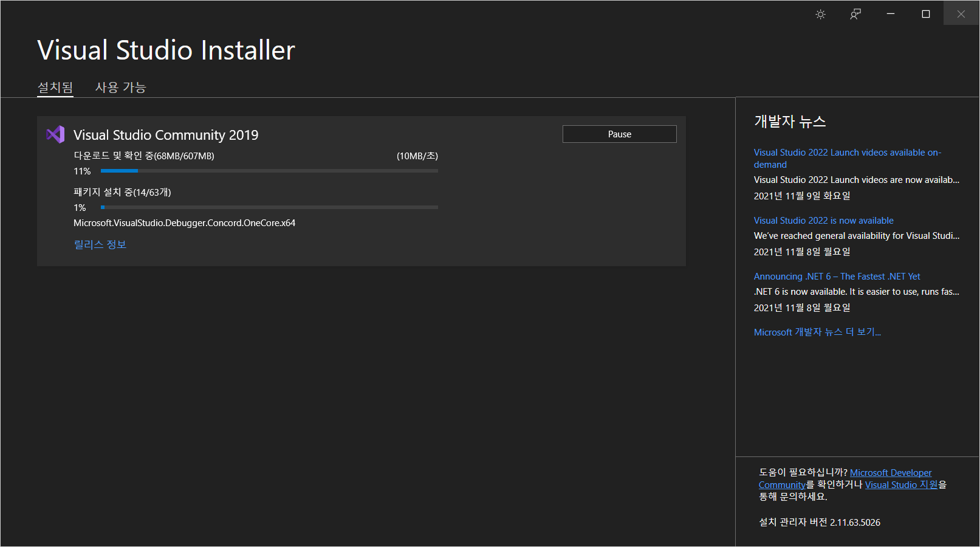Screen dimensions: 980x547
Task: Click the 다운로드 및 확인 중(68MB/607MB) text
Action: [x=144, y=156]
